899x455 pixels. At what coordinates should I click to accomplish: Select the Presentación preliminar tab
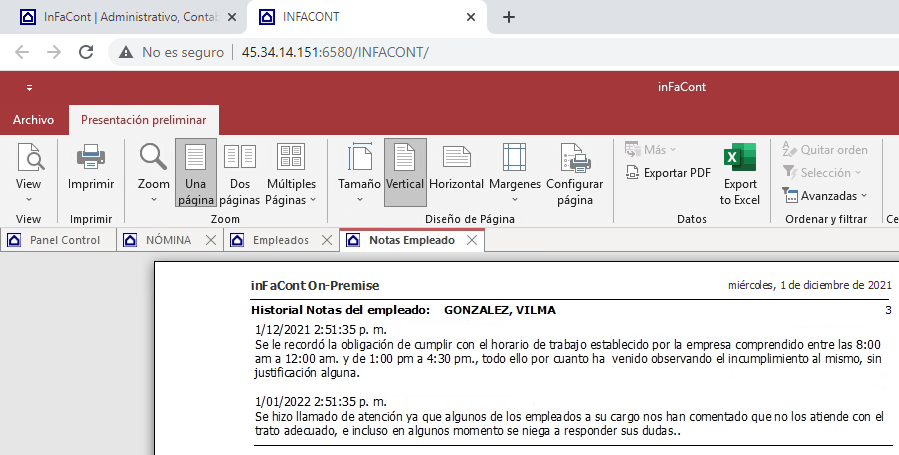pos(143,120)
